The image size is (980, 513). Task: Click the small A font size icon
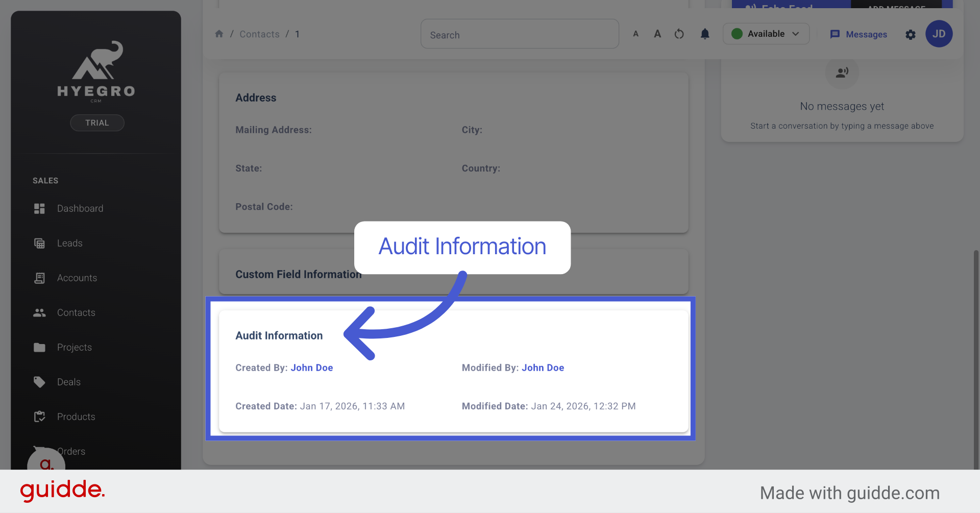635,34
